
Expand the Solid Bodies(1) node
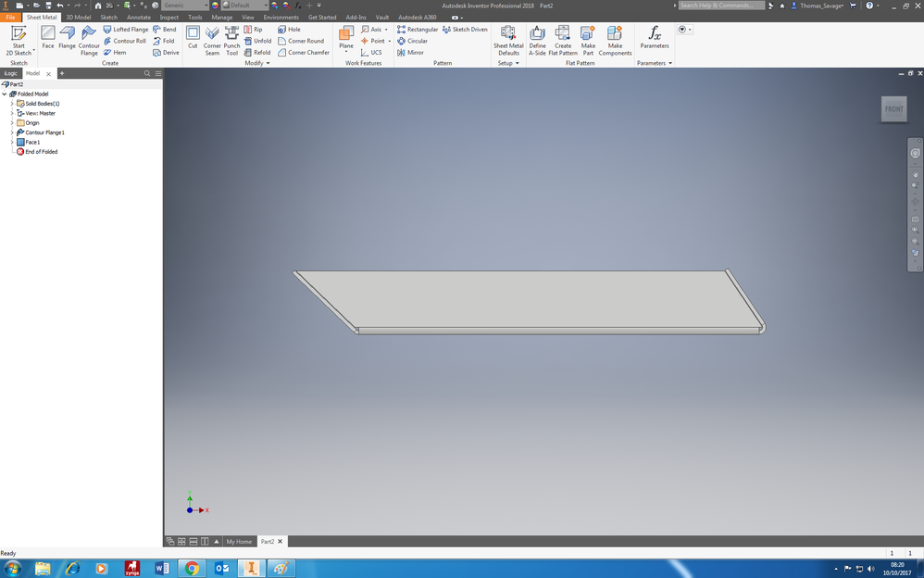(x=12, y=103)
